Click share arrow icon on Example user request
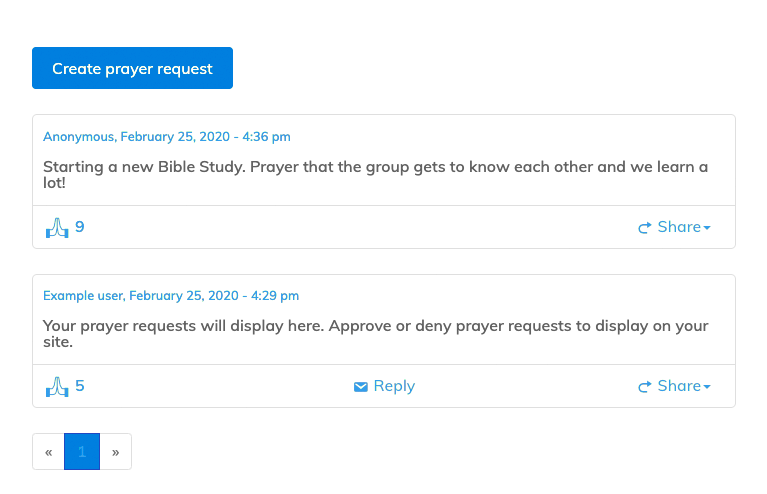This screenshot has height=494, width=767. point(645,387)
